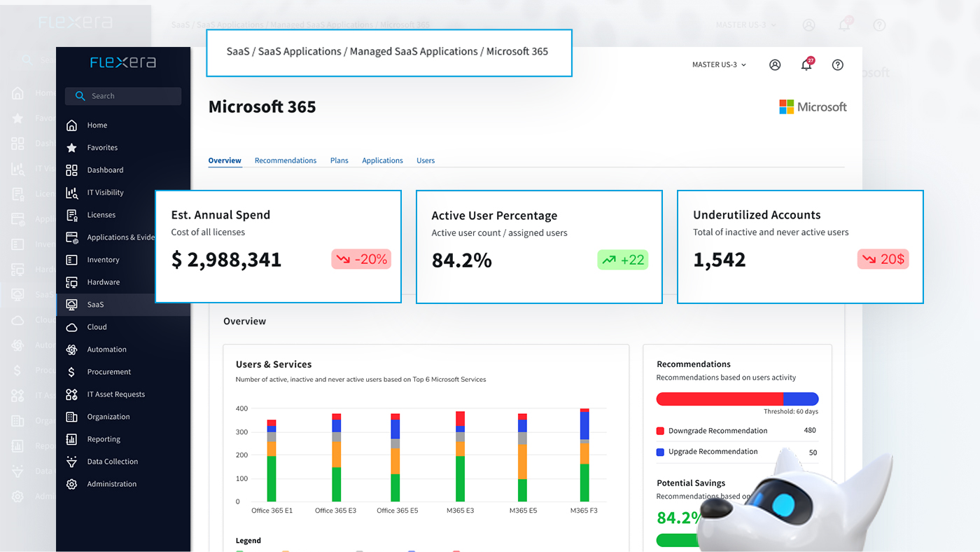Click the $ 2,988,341 spend value

(x=226, y=260)
